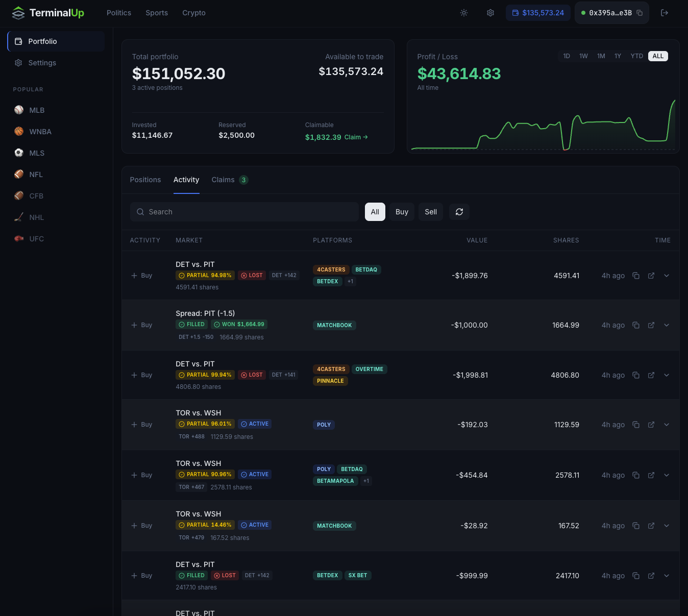Click the +1 platforms badge beside BETDEX
This screenshot has height=616, width=688.
[350, 281]
